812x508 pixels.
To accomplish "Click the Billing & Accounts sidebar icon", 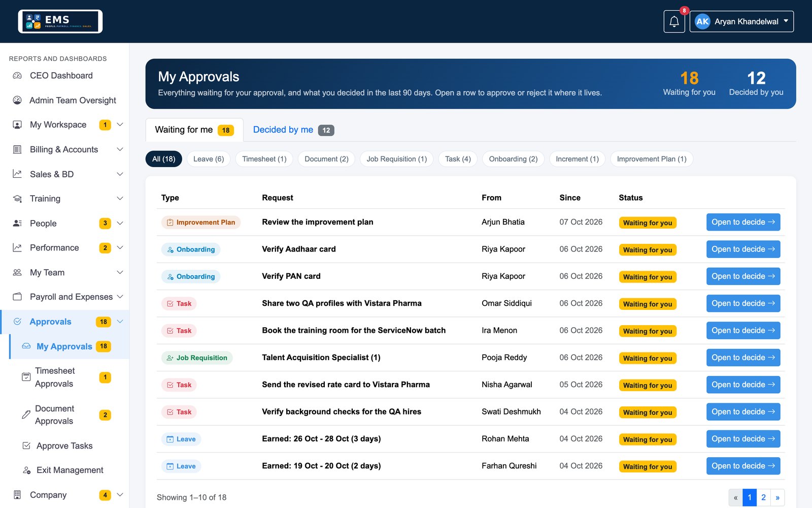I will (17, 149).
